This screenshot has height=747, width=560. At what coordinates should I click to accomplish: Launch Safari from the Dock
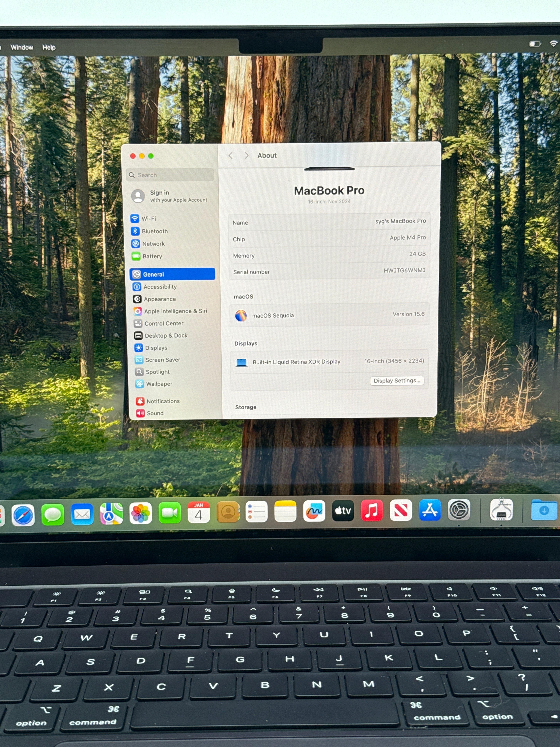coord(23,515)
